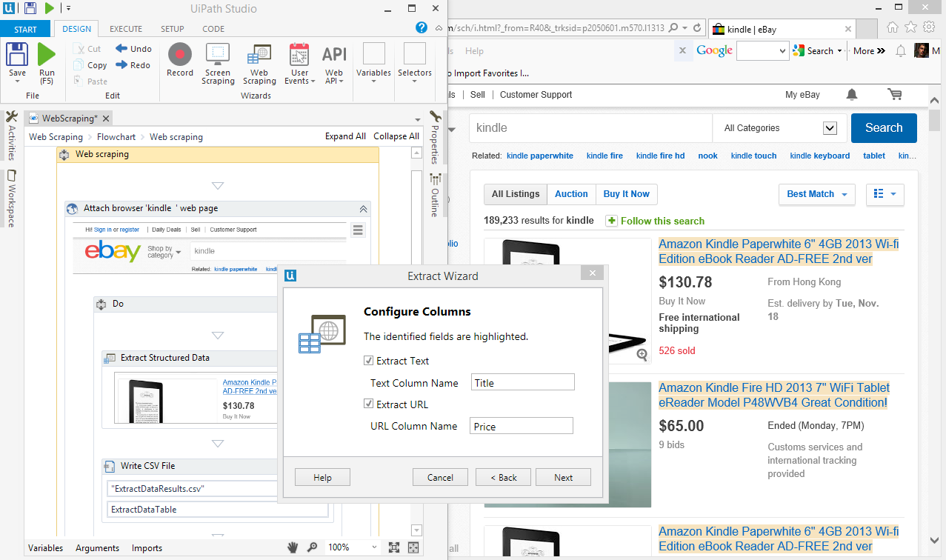Open the All Categories dropdown on eBay
The height and width of the screenshot is (560, 946).
tap(779, 128)
